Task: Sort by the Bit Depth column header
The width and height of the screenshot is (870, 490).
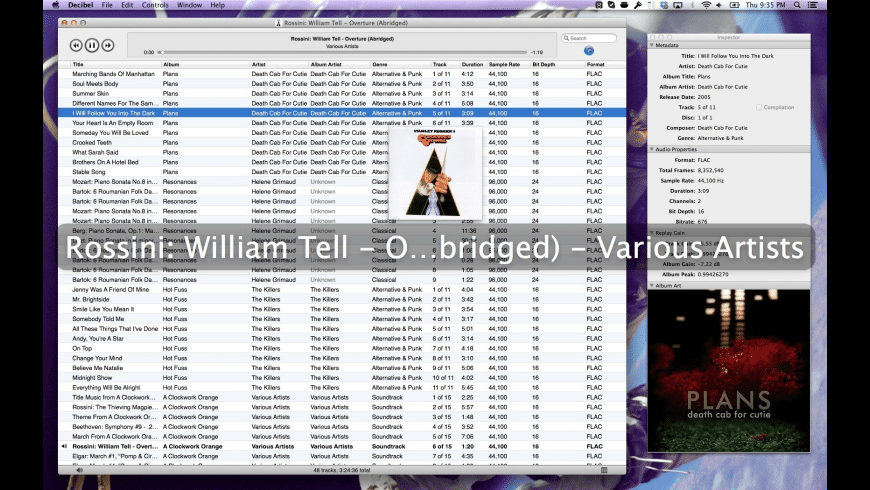Action: tap(557, 64)
